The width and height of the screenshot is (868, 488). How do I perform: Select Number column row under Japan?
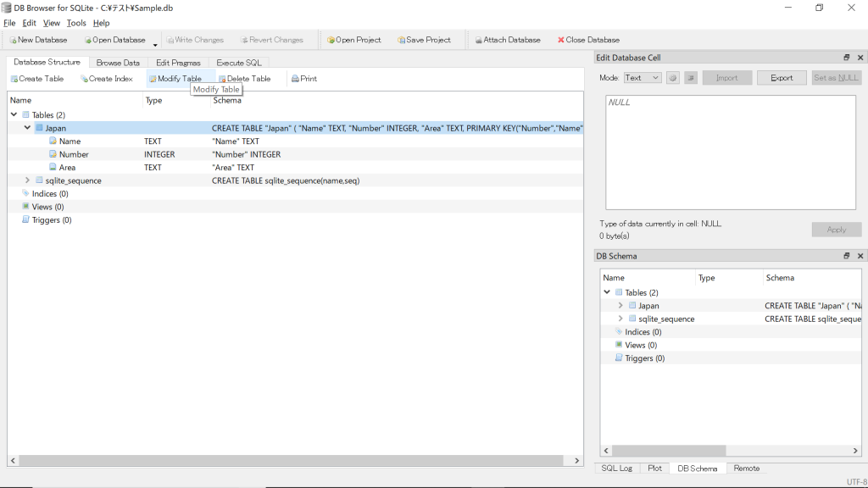(296, 154)
